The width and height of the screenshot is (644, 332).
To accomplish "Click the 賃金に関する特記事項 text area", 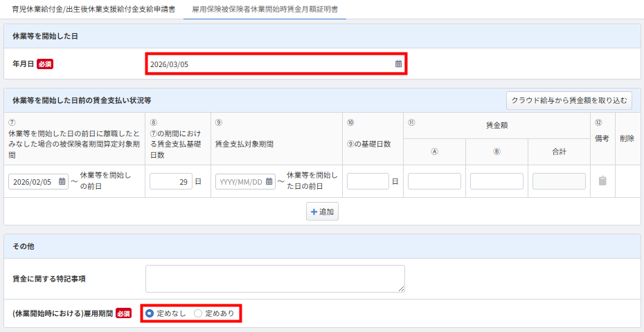I will coord(275,278).
